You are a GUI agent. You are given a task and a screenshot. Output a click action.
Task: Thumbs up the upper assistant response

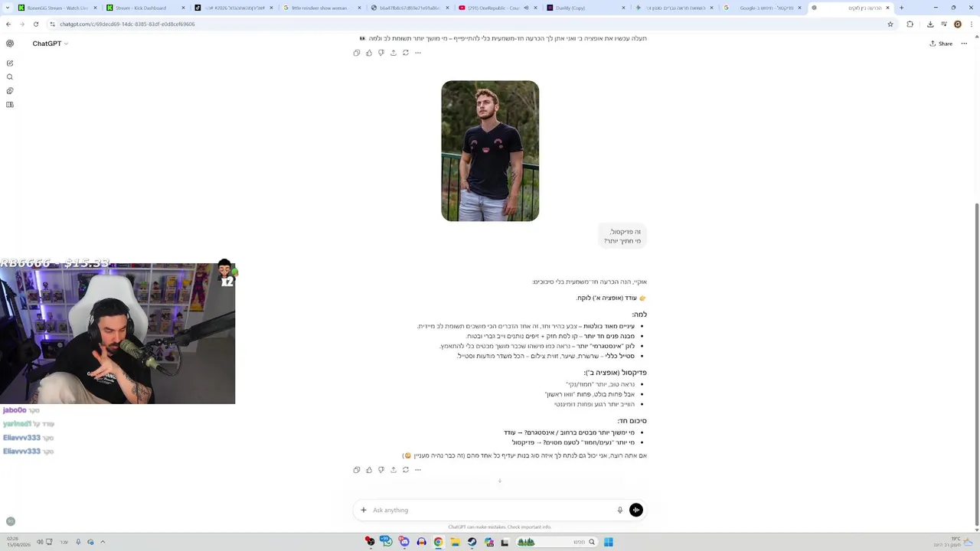[x=369, y=53]
